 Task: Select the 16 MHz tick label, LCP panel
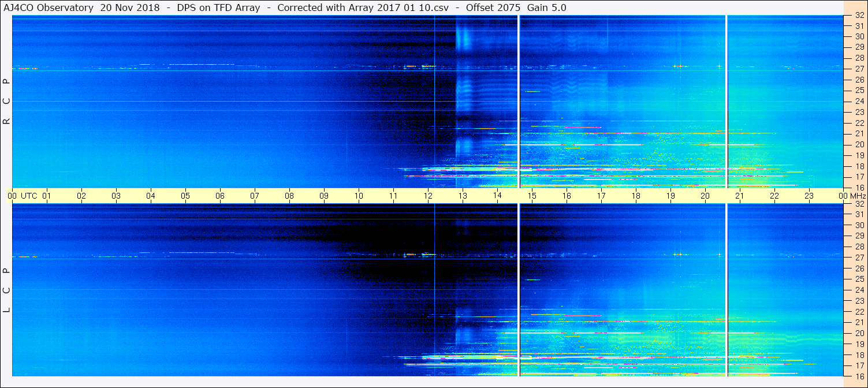tap(859, 376)
